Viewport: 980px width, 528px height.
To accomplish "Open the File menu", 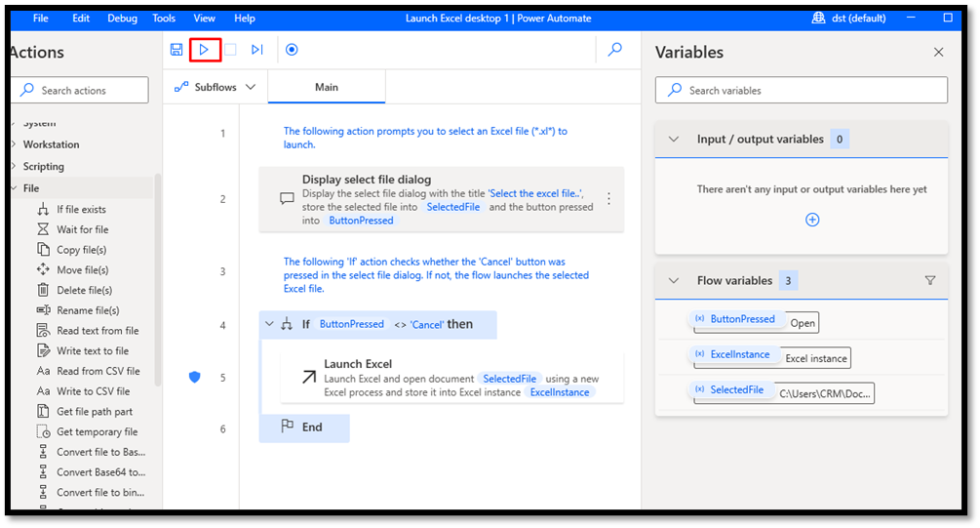I will 41,19.
